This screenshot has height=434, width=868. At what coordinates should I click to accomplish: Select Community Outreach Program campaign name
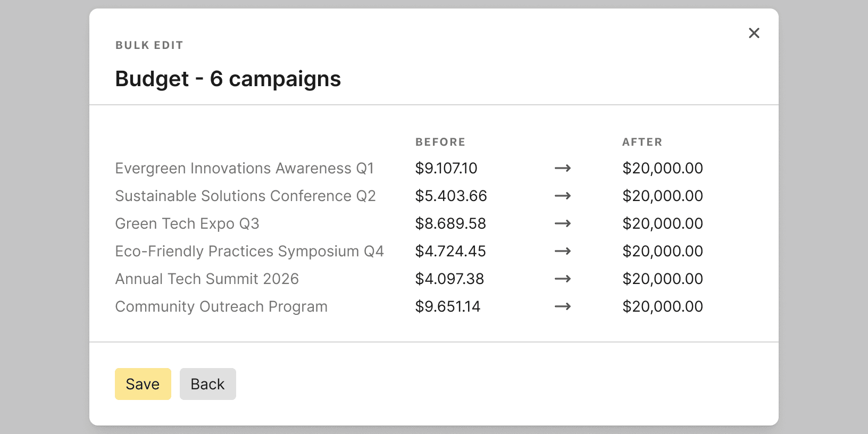pyautogui.click(x=221, y=306)
